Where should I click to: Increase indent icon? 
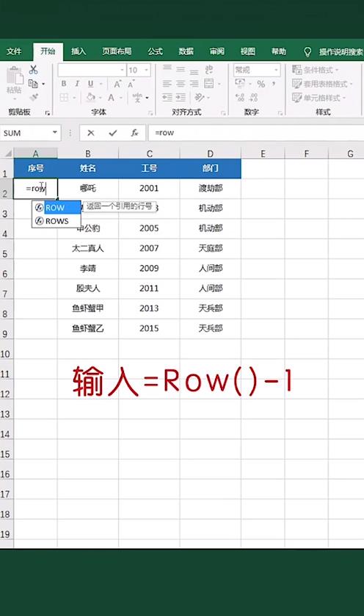coord(181,98)
